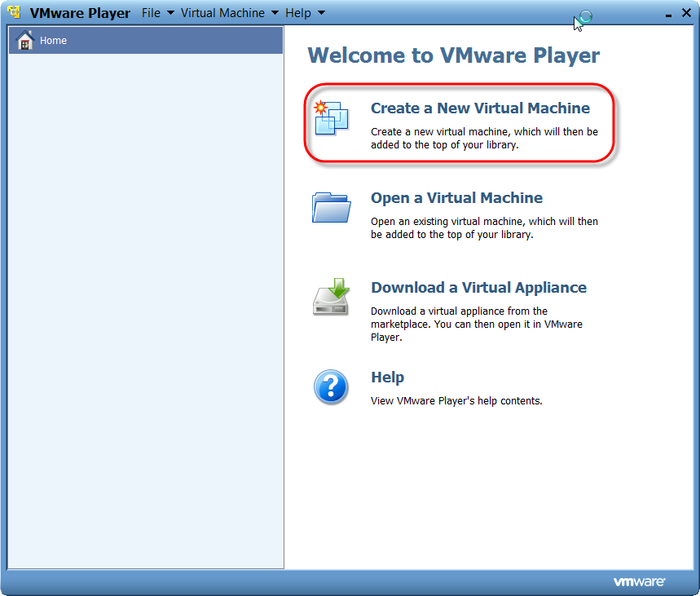This screenshot has width=700, height=596.
Task: Click the Create a New Virtual Machine icon
Action: tap(331, 118)
